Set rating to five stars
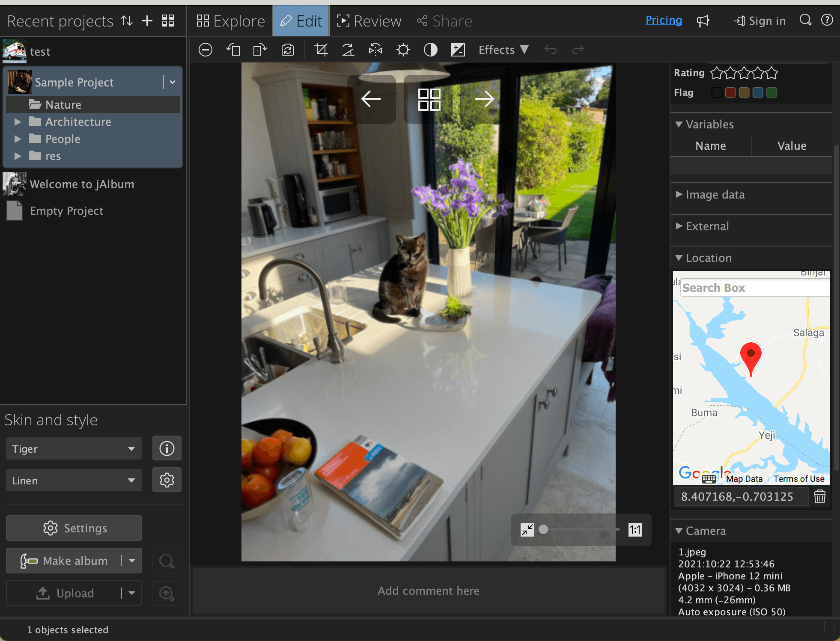This screenshot has width=840, height=641. click(771, 73)
